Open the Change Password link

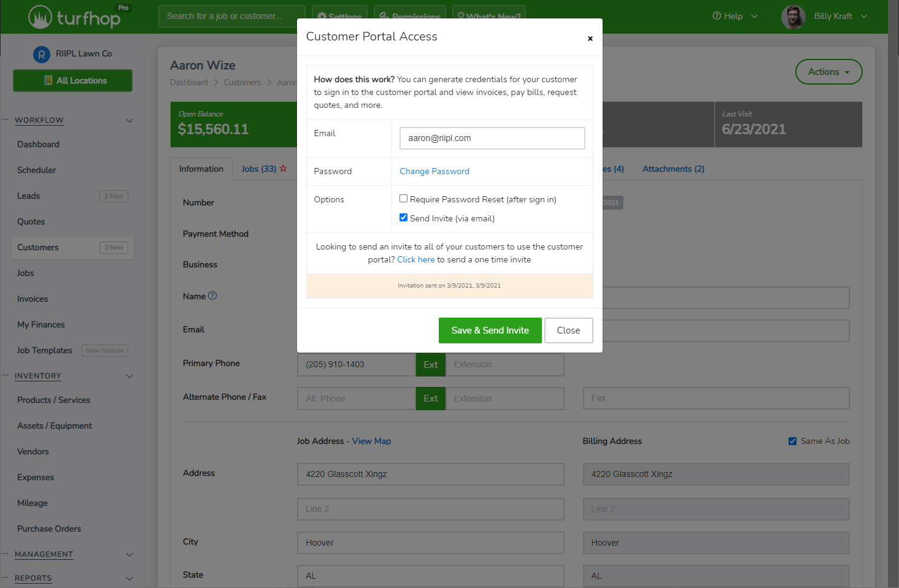(x=434, y=171)
